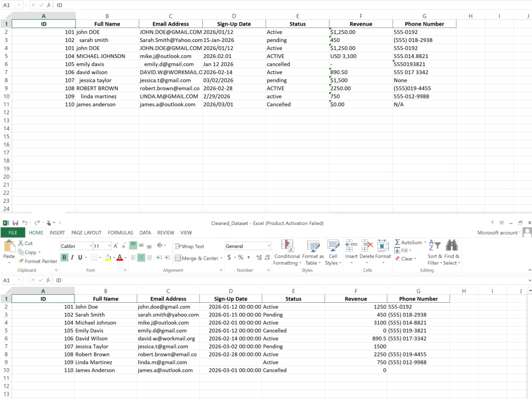Open Conditional Formatting dropdown
Screen dimensions: 532x399
coord(287,252)
